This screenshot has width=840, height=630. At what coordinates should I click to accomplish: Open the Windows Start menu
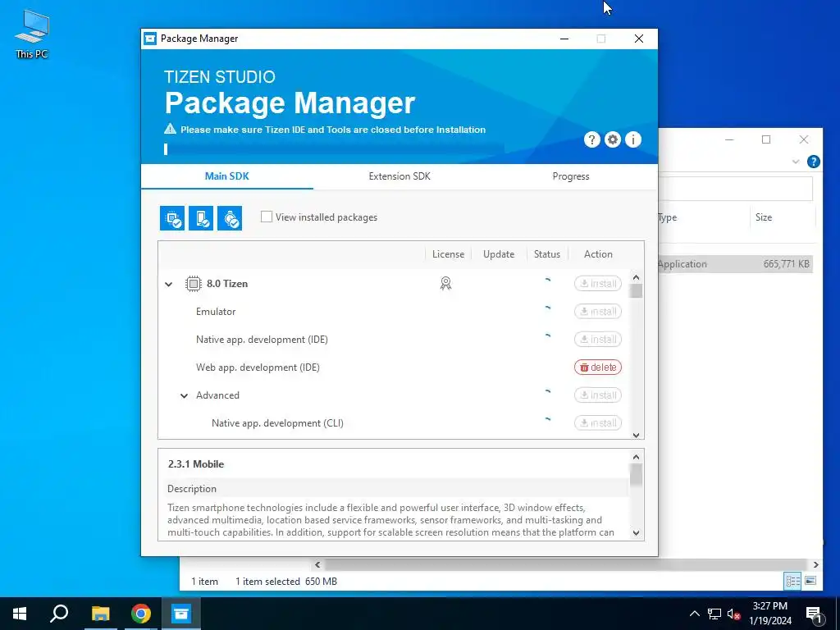[x=20, y=614]
